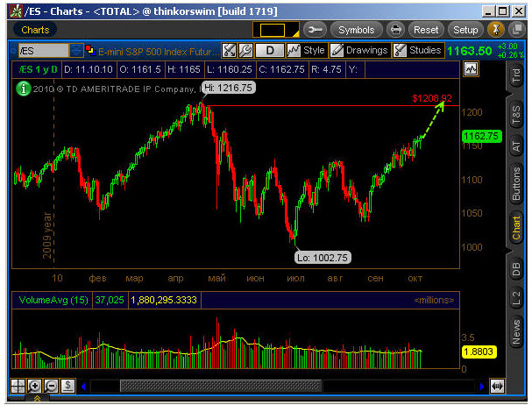Click the thinkorswim app icon in title bar
Image resolution: width=532 pixels, height=405 pixels.
pos(16,11)
